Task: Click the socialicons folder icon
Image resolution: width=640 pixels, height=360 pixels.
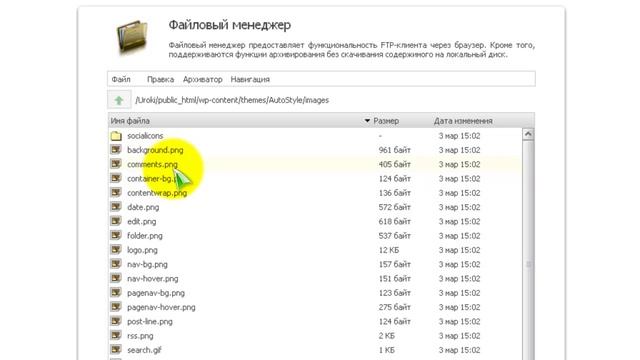Action: 116,136
